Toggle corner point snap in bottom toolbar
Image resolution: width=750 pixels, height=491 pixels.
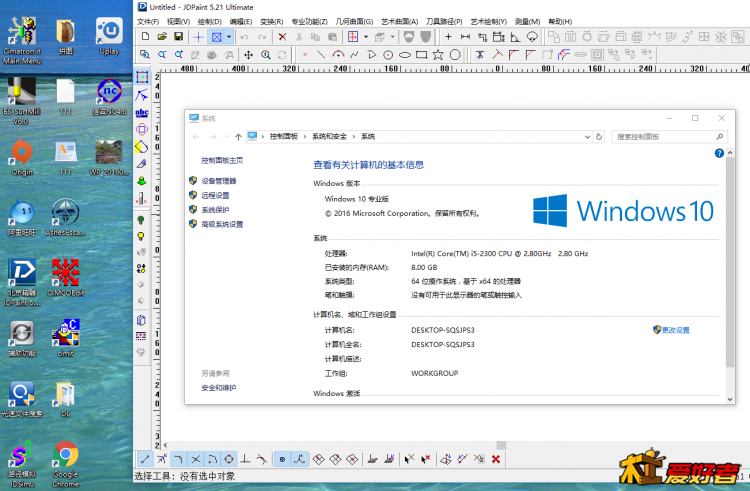pos(178,459)
